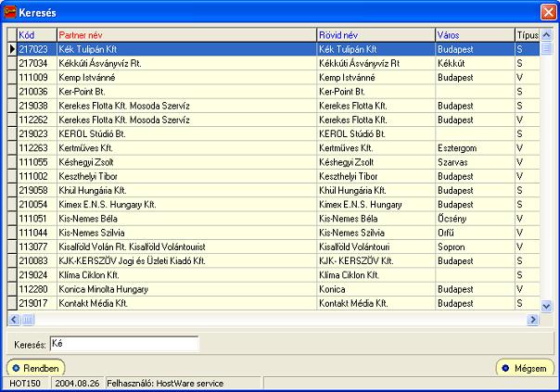The image size is (560, 392).
Task: Select Kimex E.N.S. Hungary Kft. row
Action: click(x=274, y=204)
